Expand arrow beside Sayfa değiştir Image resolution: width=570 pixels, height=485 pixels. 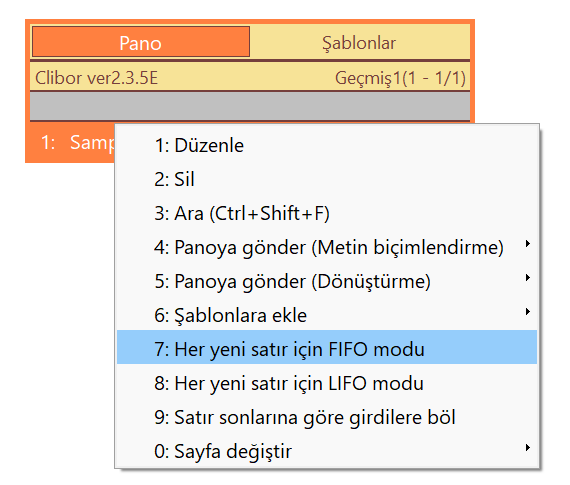click(x=528, y=448)
